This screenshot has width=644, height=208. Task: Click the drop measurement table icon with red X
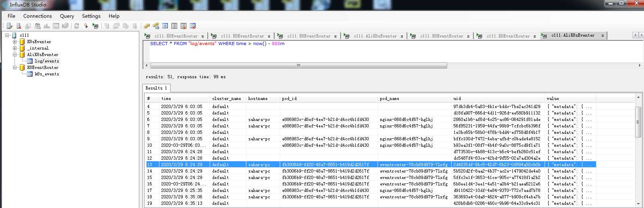[193, 26]
